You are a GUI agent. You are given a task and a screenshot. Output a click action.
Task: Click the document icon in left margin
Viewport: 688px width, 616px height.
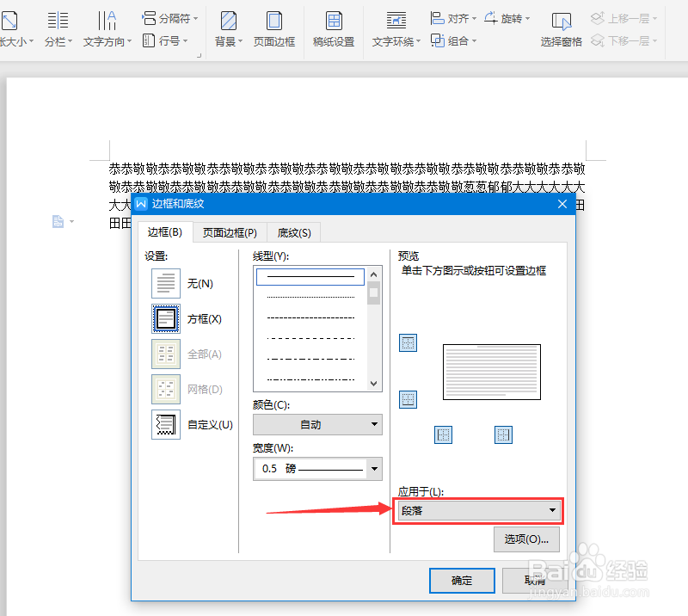[x=58, y=221]
